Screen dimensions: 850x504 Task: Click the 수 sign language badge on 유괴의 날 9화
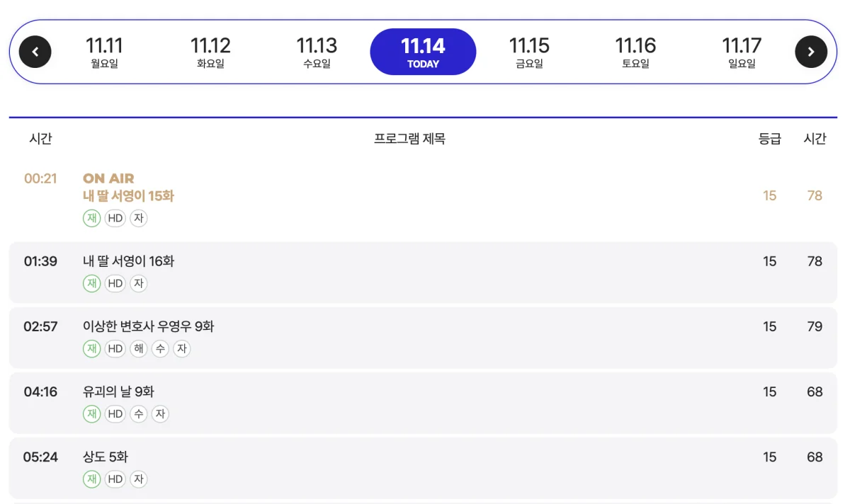(138, 414)
